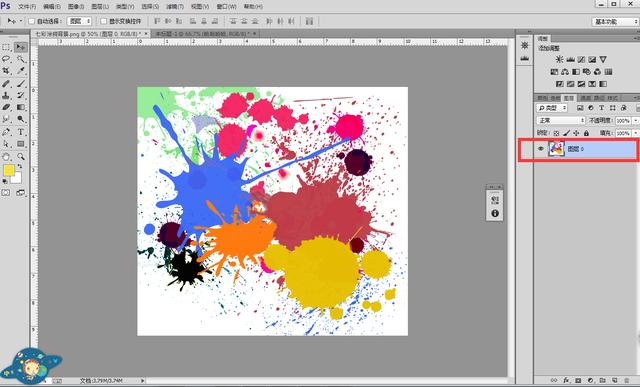Open Move tool preset picker arrow
640x387 pixels.
(21, 21)
